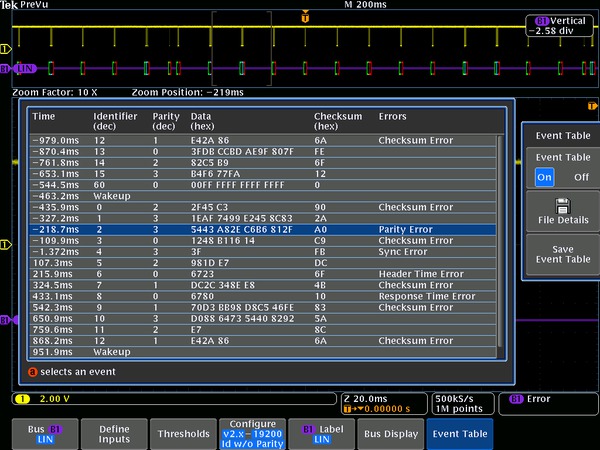Screen dimensions: 600x450
Task: Click the orange trigger position marker at top
Action: pos(305,18)
